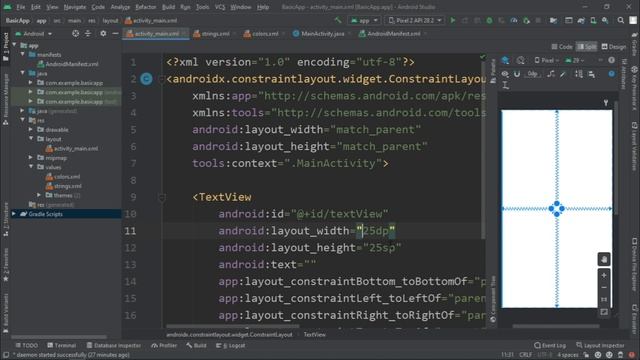Expand the drawable folder
The image size is (640, 360).
[31, 129]
